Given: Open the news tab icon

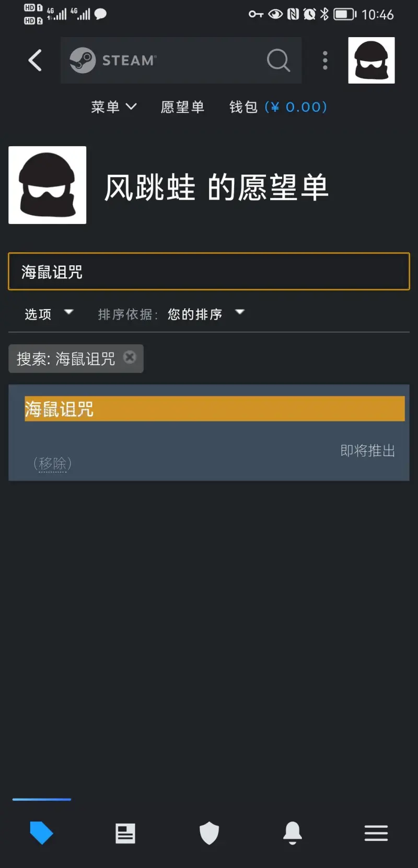Looking at the screenshot, I should 125,833.
